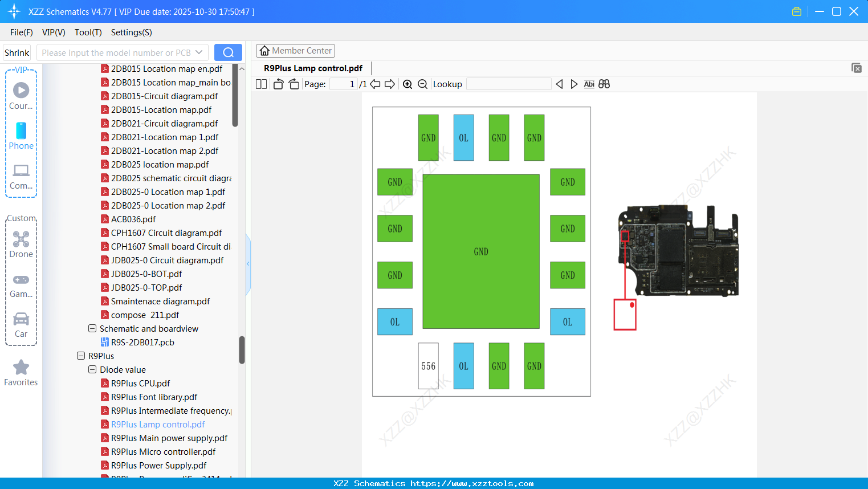Viewport: 868px width, 489px height.
Task: Collapse the Schematic and boardview folder
Action: point(92,329)
